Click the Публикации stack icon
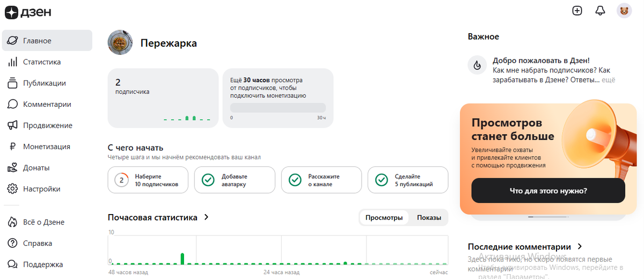 (x=13, y=83)
